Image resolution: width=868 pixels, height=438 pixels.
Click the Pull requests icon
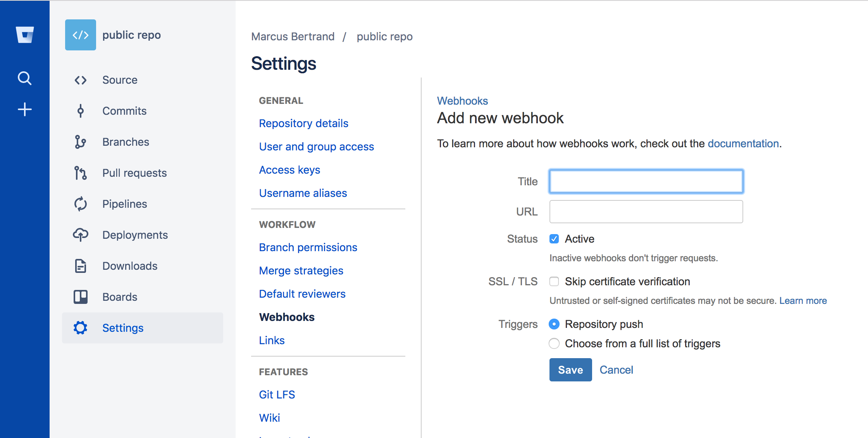[x=80, y=172]
